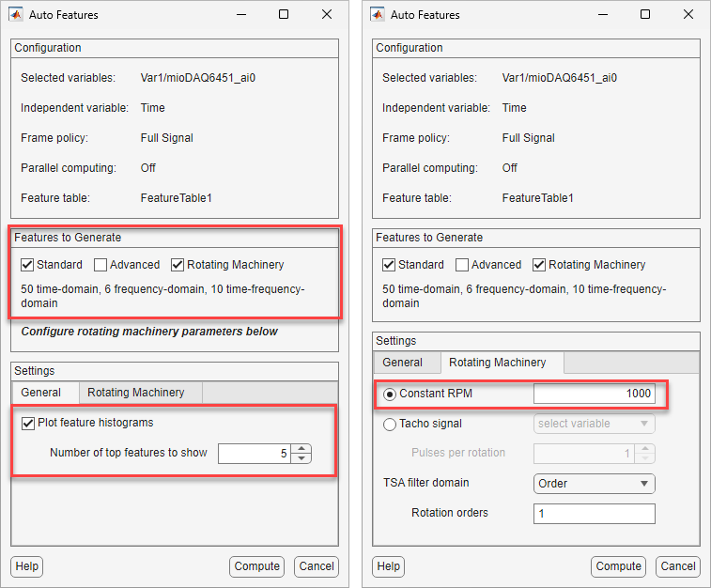Decrease number of top features to show

pyautogui.click(x=301, y=458)
